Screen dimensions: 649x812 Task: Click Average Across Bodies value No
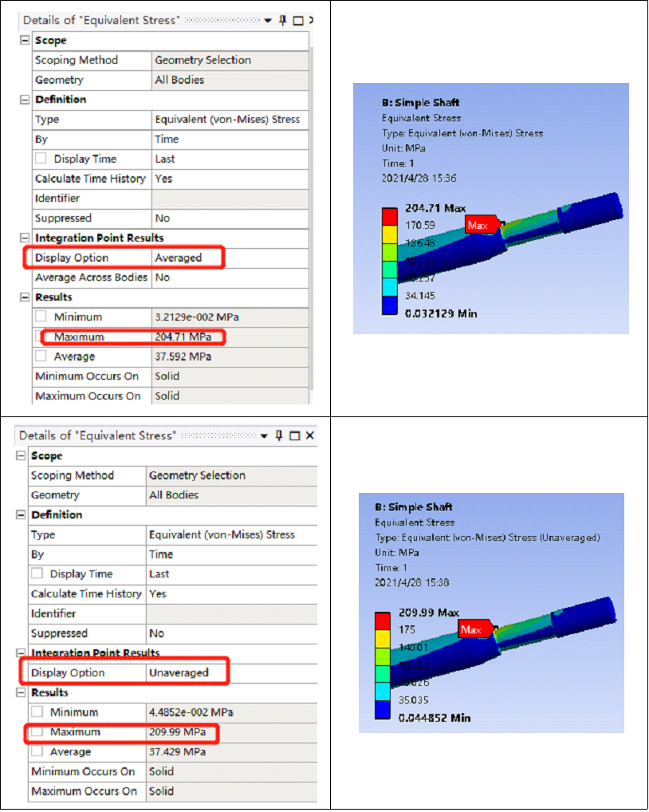click(x=230, y=278)
